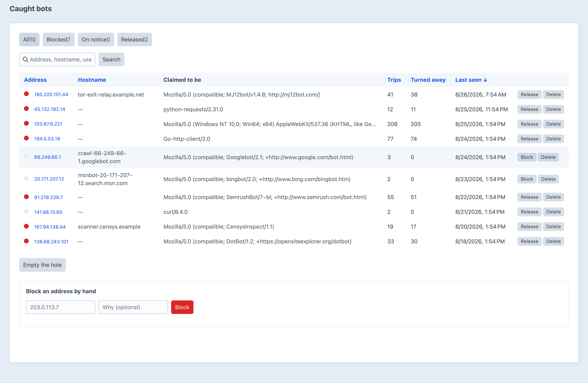Viewport: 588px width, 383px height.
Task: Click the python-requests/2.31.0 user agent
Action: [x=193, y=109]
